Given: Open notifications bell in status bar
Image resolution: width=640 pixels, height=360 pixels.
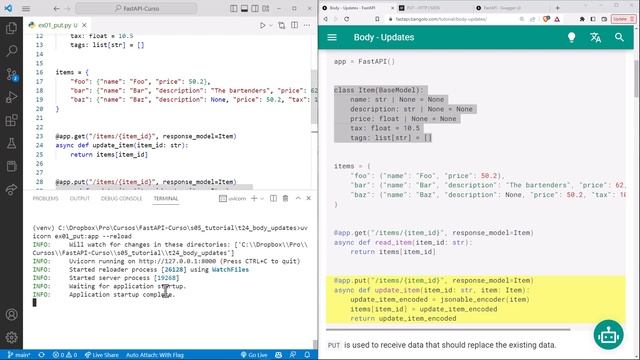Looking at the screenshot, I should (x=307, y=355).
